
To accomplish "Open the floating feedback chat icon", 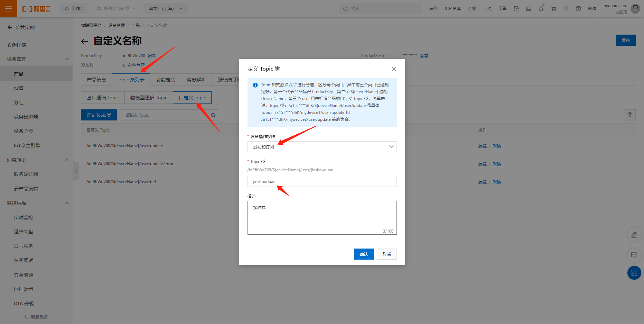I will (x=634, y=255).
